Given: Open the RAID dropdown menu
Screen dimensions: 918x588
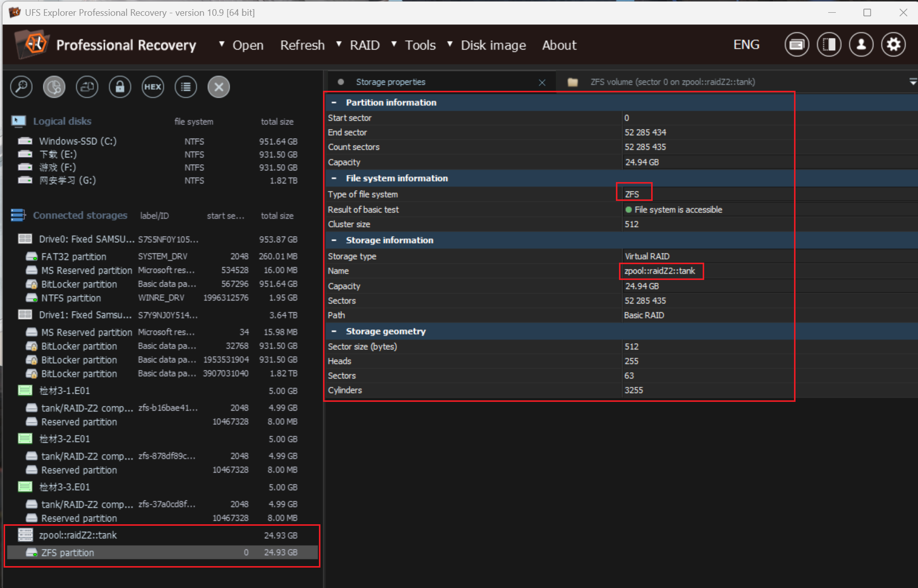Looking at the screenshot, I should pyautogui.click(x=364, y=45).
